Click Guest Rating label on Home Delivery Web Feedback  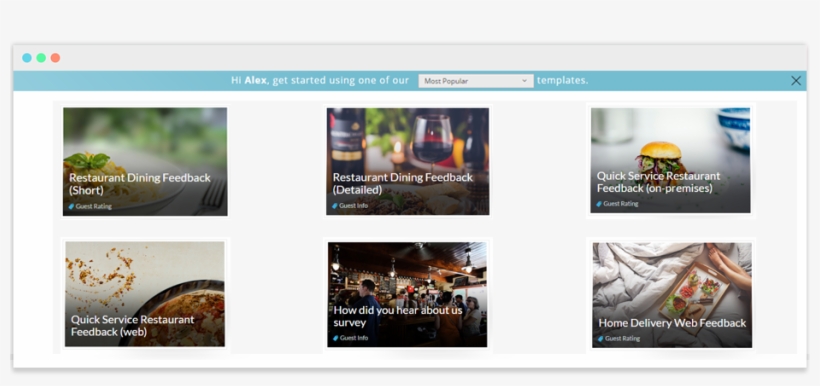(x=622, y=339)
